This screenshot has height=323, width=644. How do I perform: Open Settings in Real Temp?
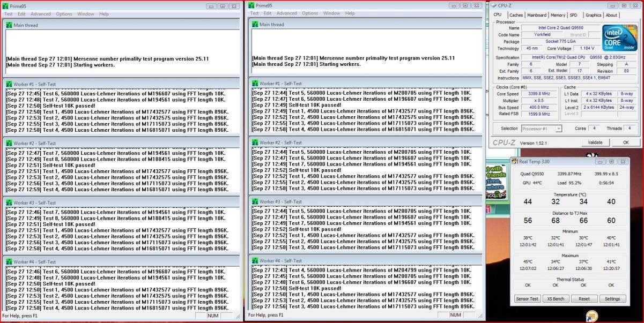pyautogui.click(x=611, y=299)
